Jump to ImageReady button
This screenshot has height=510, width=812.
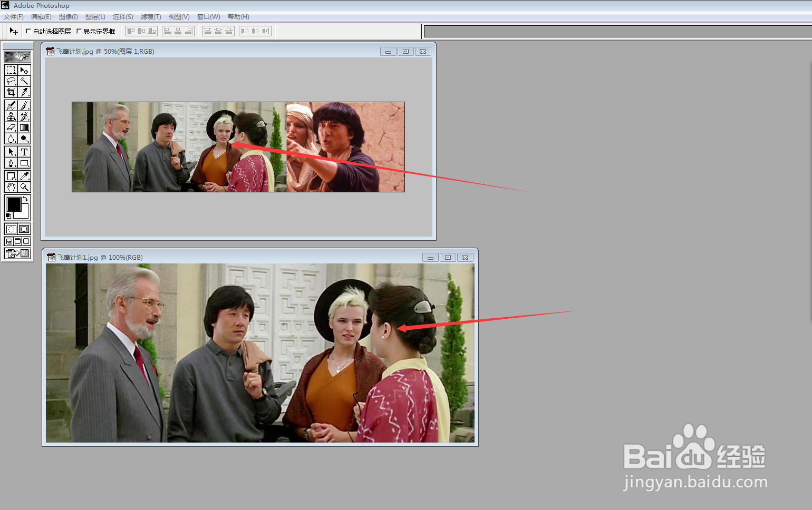click(17, 253)
